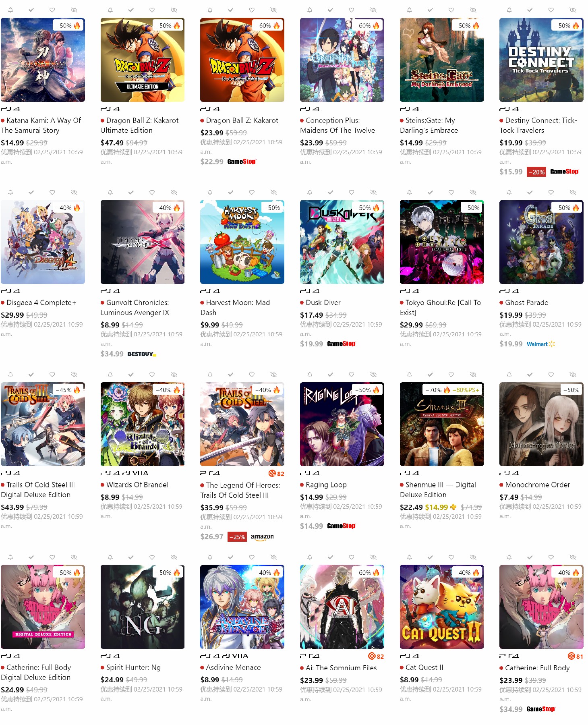Click the heart wishlist icon above Dragon Ball Z: Kakarot Ultimate Edition
The height and width of the screenshot is (725, 588).
[x=152, y=10]
